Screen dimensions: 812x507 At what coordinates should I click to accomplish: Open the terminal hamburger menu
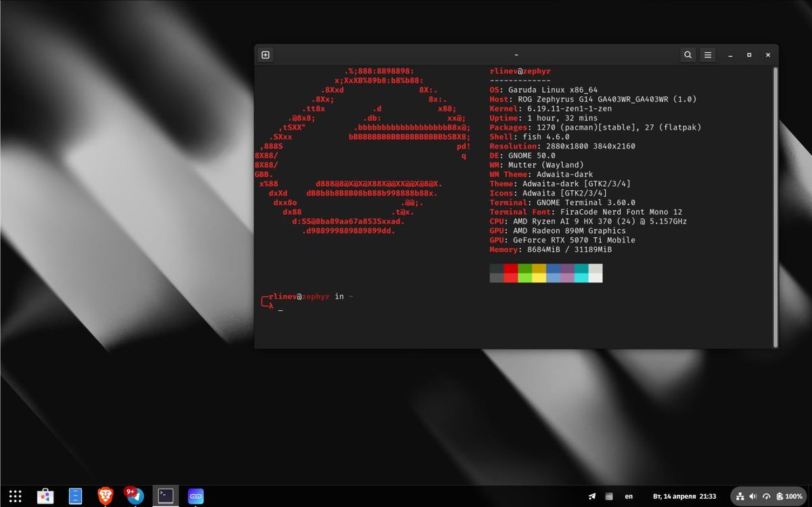707,55
